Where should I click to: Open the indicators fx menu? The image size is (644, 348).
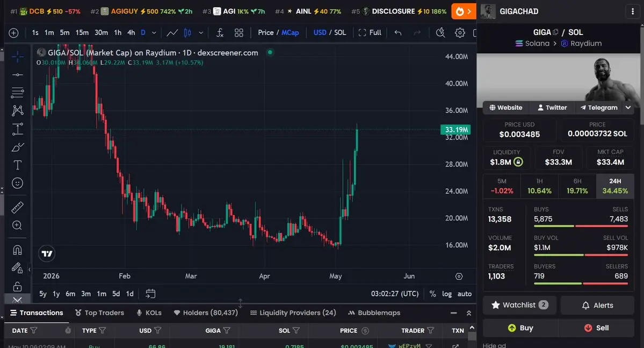point(220,32)
